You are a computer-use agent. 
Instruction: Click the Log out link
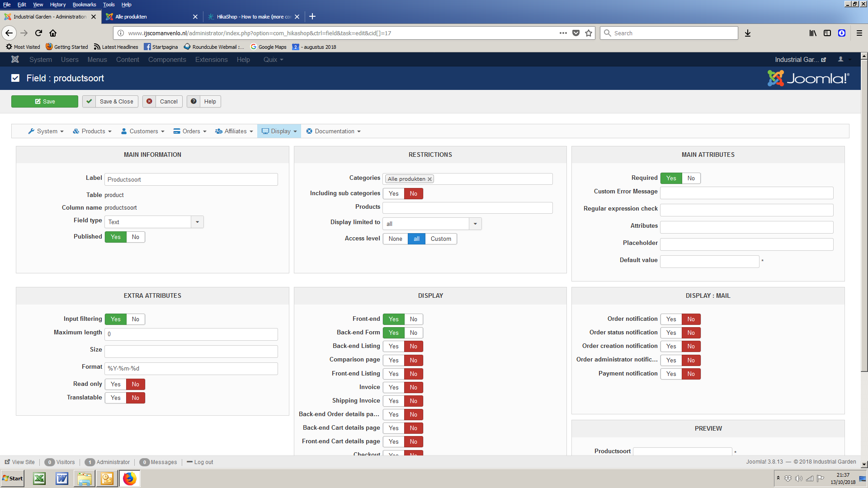coord(203,462)
